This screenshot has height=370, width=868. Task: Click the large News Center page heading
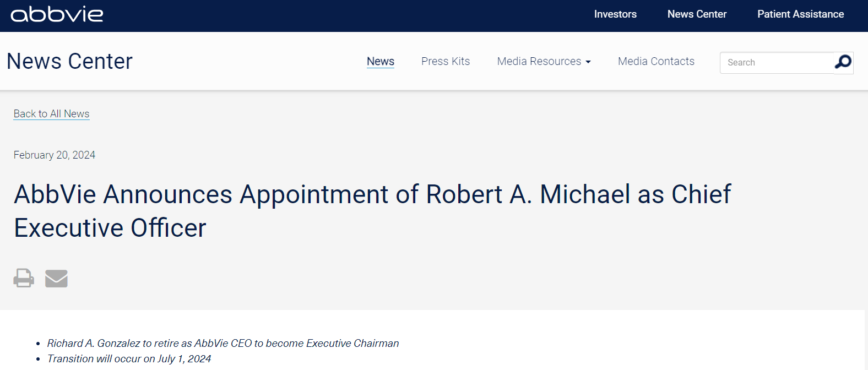coord(69,62)
